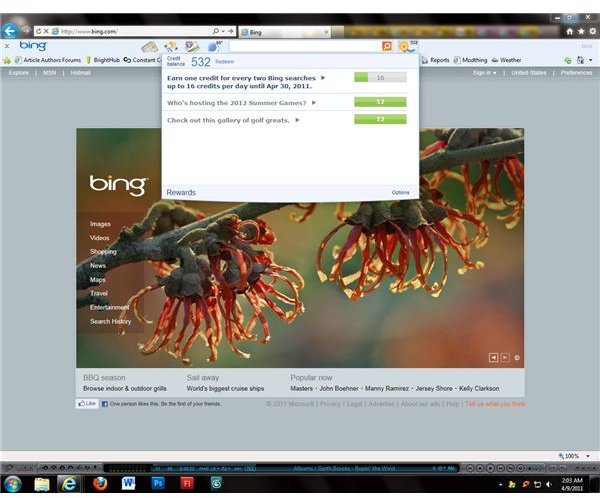
Task: Click the golf greats green credit bar
Action: pos(380,119)
